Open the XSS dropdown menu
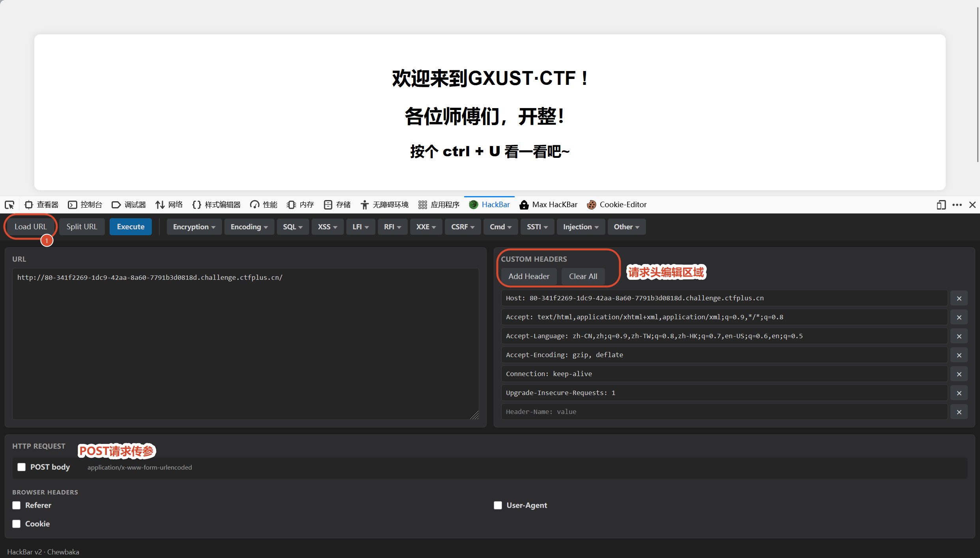Screen dimensions: 980x558 pos(327,227)
